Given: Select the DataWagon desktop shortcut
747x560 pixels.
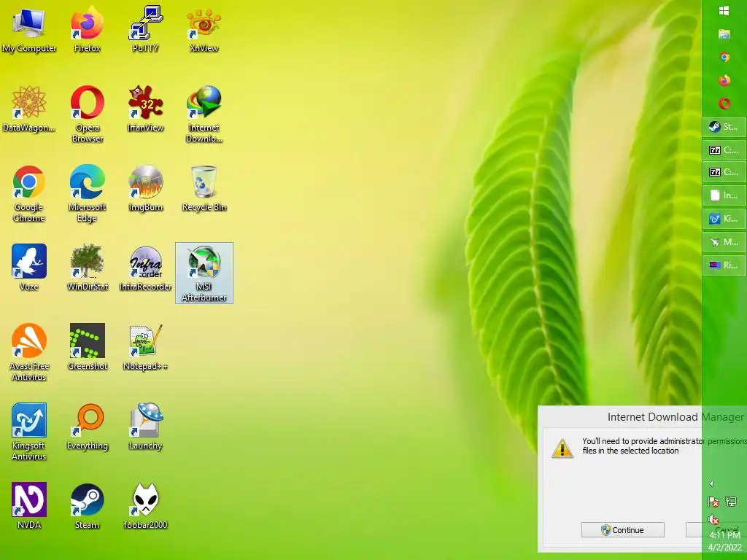Looking at the screenshot, I should [28, 109].
